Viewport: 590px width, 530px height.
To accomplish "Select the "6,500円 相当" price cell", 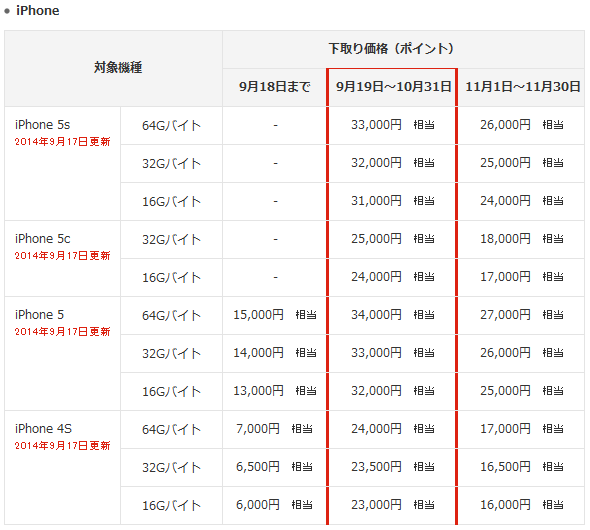I will [274, 466].
